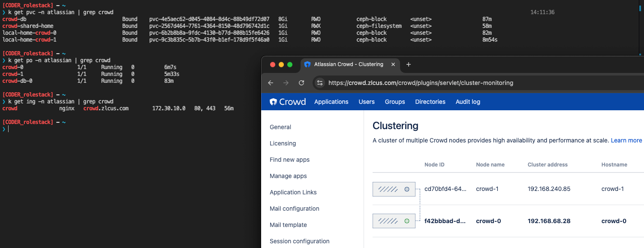
Task: Open the Groups menu
Action: (395, 102)
